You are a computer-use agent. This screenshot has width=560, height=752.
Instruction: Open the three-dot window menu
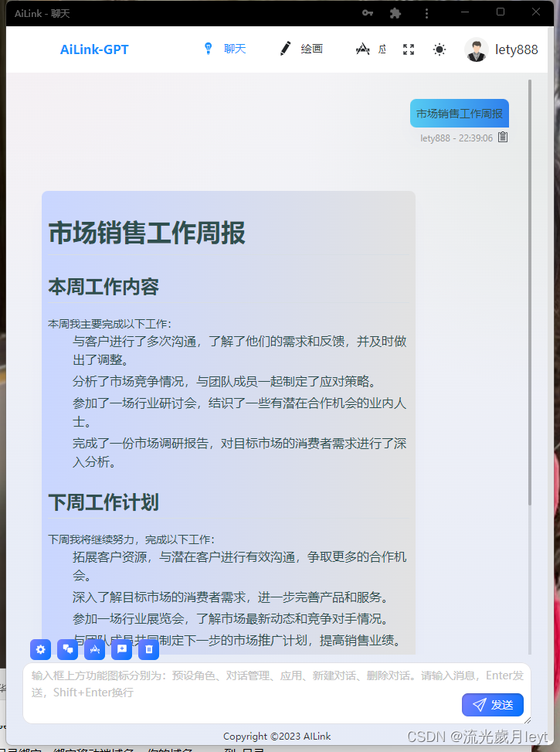pyautogui.click(x=426, y=13)
